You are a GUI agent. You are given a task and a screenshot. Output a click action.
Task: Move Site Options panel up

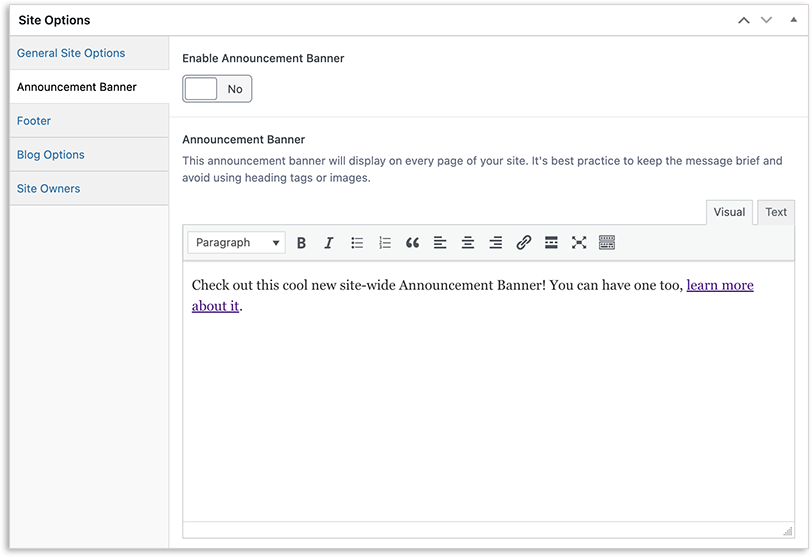(744, 20)
